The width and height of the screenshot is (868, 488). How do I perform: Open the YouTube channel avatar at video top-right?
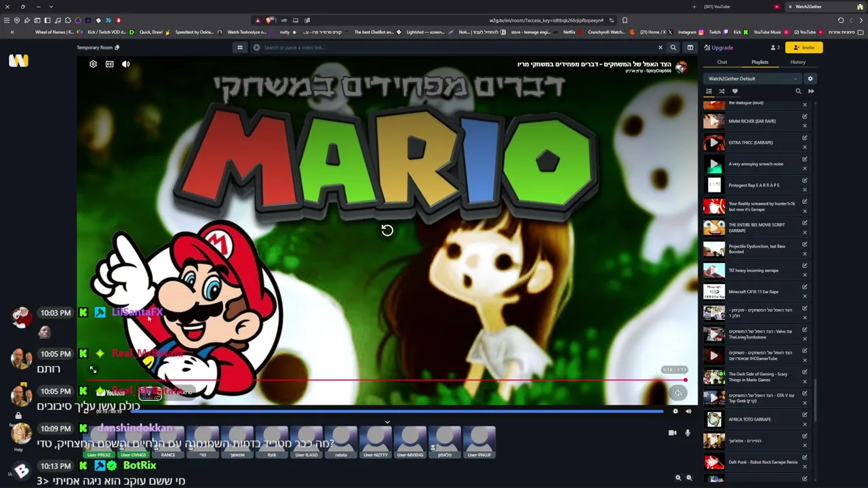[681, 66]
